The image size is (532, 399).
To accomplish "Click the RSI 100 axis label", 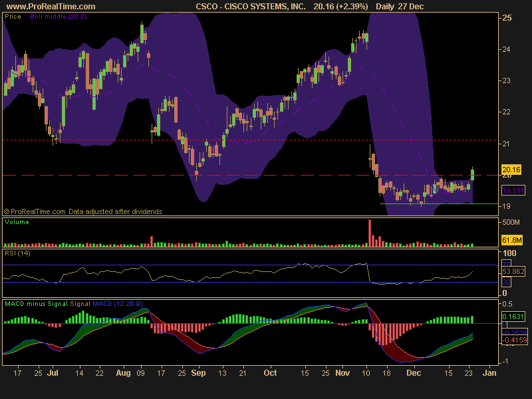I will (509, 253).
